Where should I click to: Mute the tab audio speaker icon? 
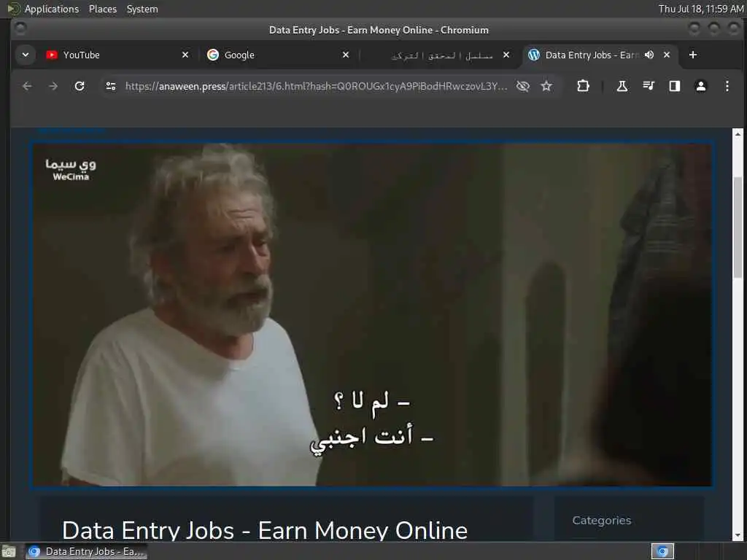649,55
